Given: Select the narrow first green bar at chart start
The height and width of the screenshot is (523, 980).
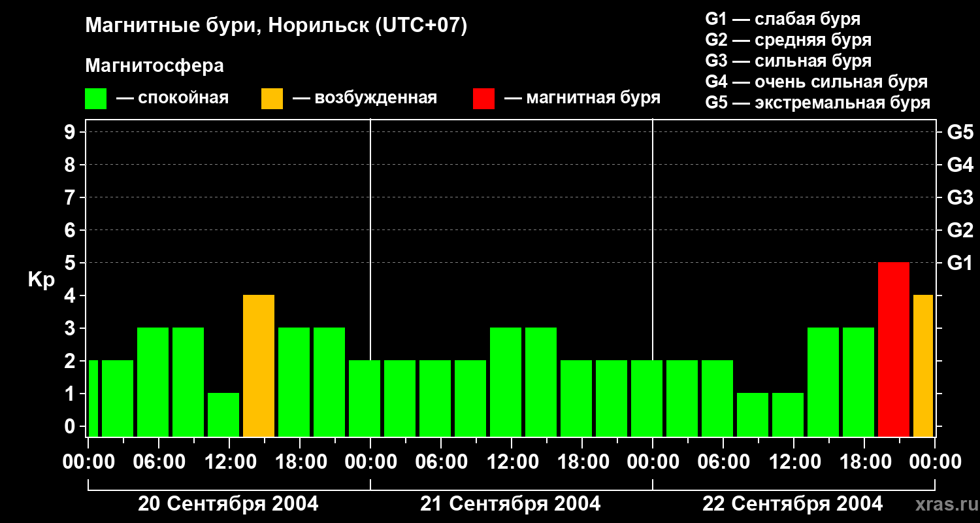Looking at the screenshot, I should tap(93, 398).
